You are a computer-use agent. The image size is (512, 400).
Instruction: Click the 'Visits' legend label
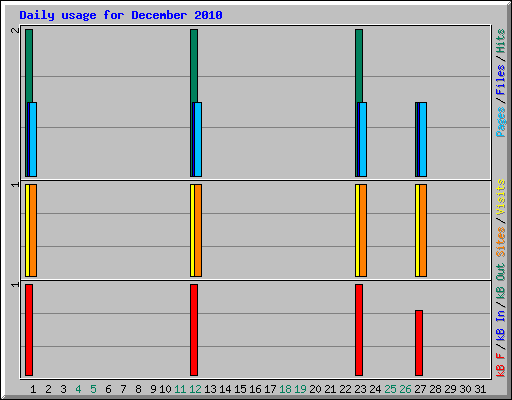click(x=500, y=198)
